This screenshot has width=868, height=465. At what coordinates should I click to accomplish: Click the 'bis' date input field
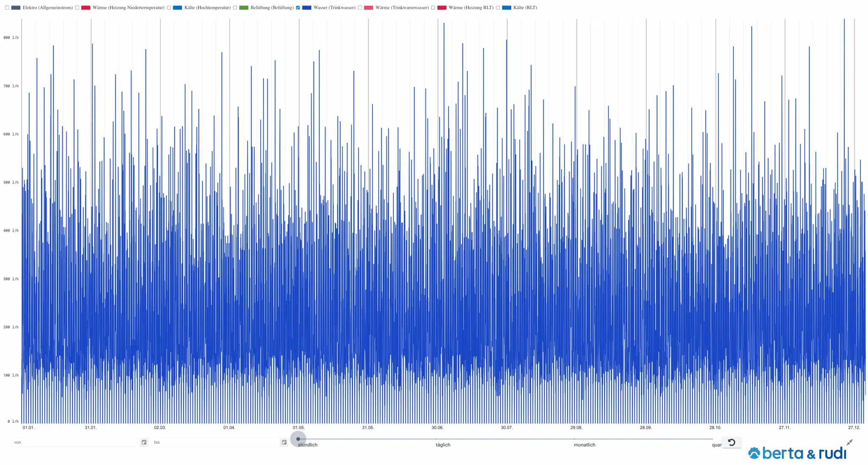(x=215, y=442)
